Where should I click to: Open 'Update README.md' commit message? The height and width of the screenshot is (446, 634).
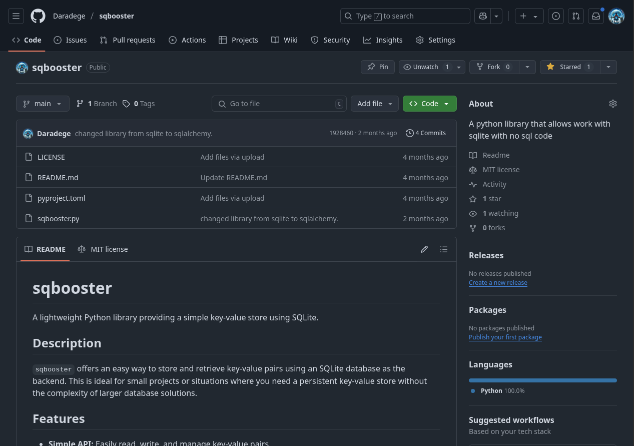tap(234, 178)
